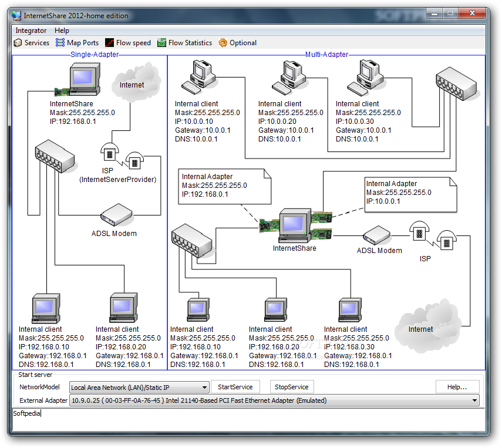Screen dimensions: 502x448
Task: Click the Multi-Adapter client monitor 192.168.0.20
Action: [276, 310]
